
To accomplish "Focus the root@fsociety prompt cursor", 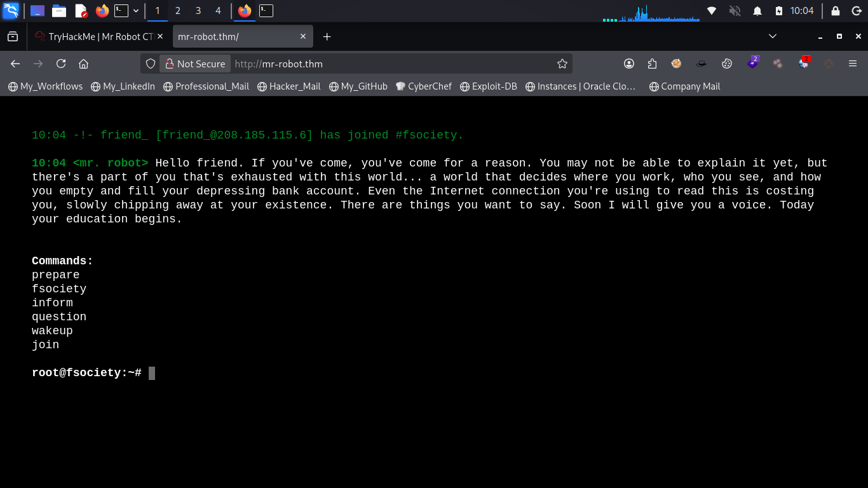I will coord(152,373).
